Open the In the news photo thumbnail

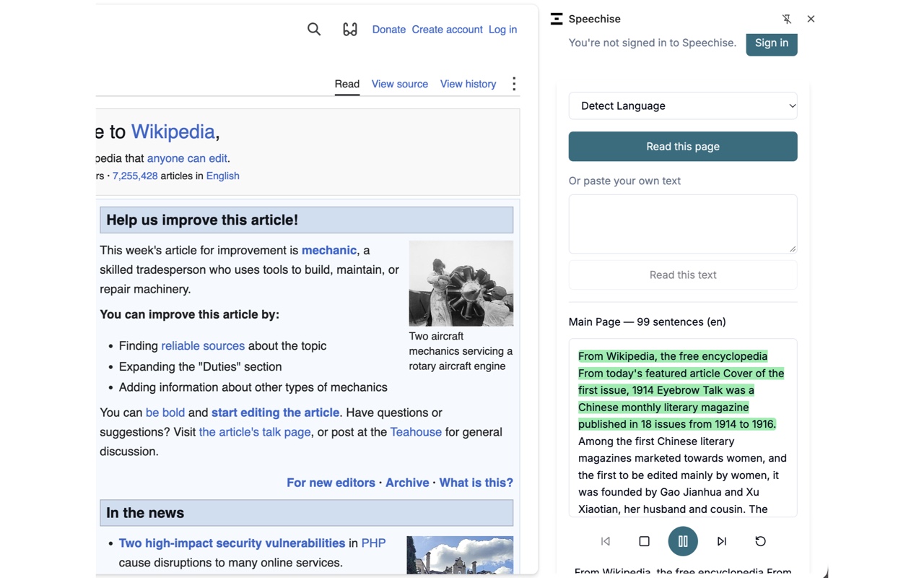click(x=460, y=555)
